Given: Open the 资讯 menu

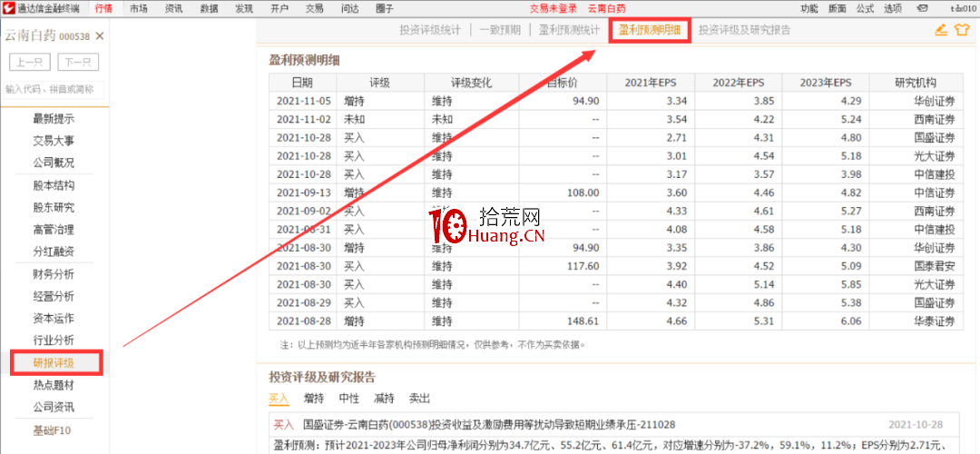Looking at the screenshot, I should click(x=173, y=9).
